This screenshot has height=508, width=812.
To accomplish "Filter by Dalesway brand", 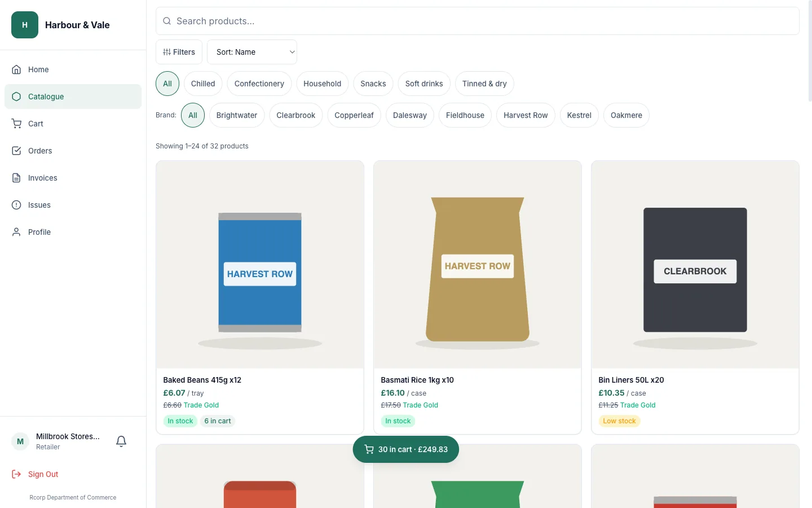I will (410, 115).
